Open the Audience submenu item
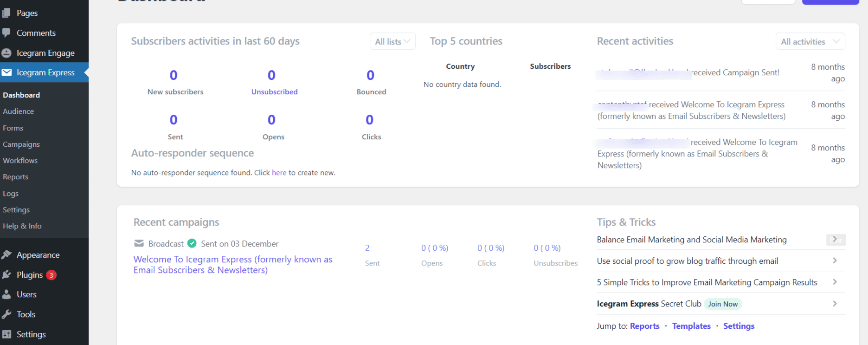 (x=18, y=111)
